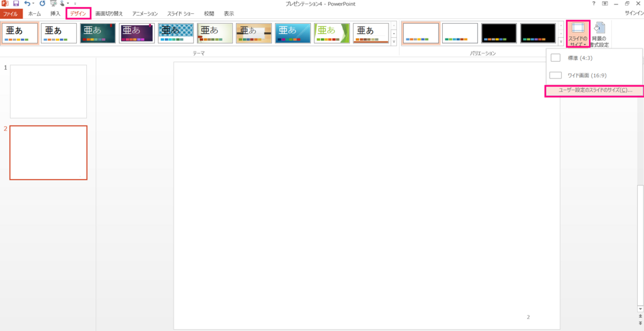Click the Ribbon Display Options icon
Image resolution: width=644 pixels, height=331 pixels.
click(604, 4)
